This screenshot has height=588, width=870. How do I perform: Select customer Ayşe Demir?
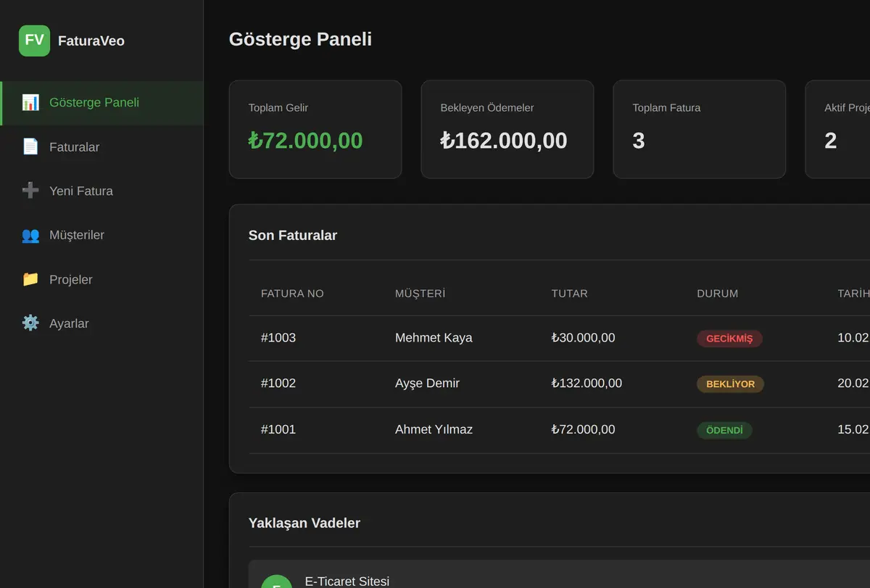click(x=427, y=384)
